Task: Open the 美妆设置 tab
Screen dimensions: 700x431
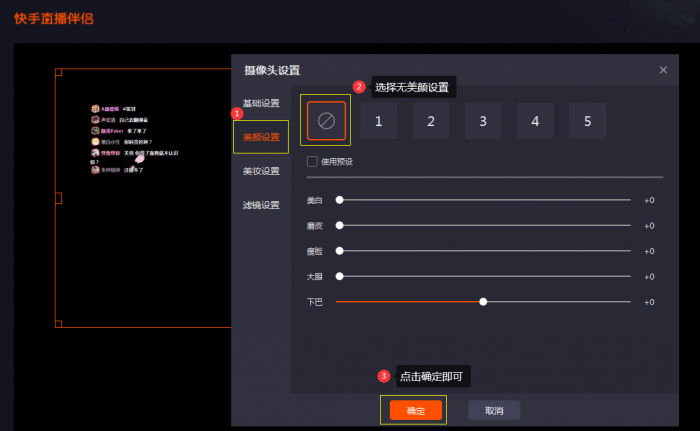Action: click(x=261, y=171)
